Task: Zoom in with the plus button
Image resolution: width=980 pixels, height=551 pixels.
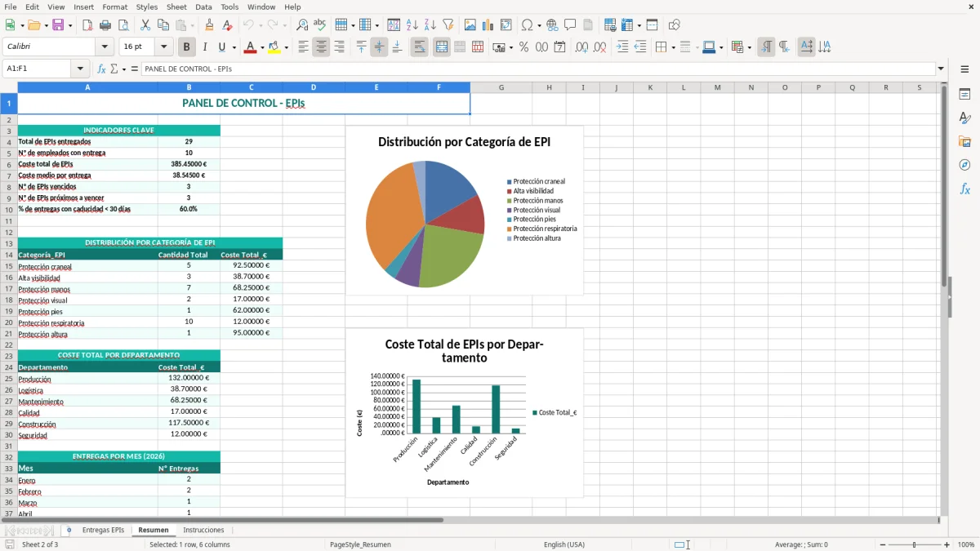Action: click(x=947, y=544)
